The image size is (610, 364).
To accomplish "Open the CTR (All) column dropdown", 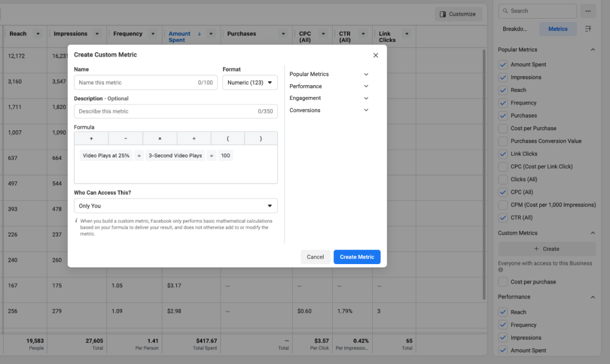I will (x=363, y=34).
